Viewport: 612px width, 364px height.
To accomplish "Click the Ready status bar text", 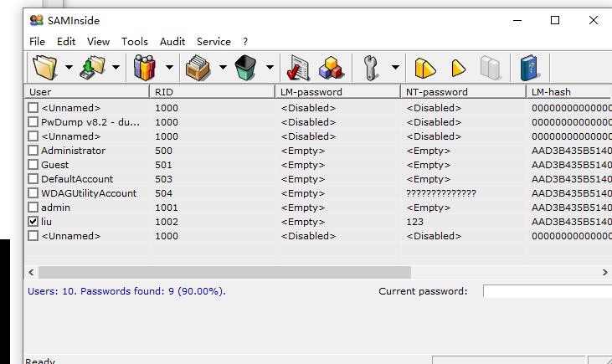I will [x=40, y=361].
